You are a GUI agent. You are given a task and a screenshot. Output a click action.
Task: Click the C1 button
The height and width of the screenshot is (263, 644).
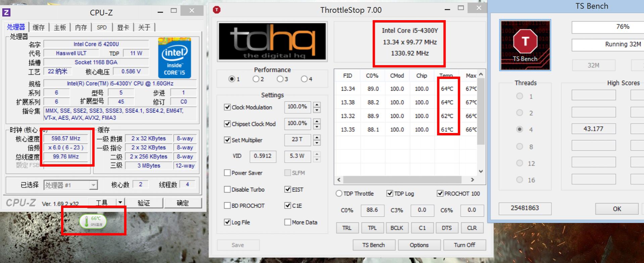422,228
